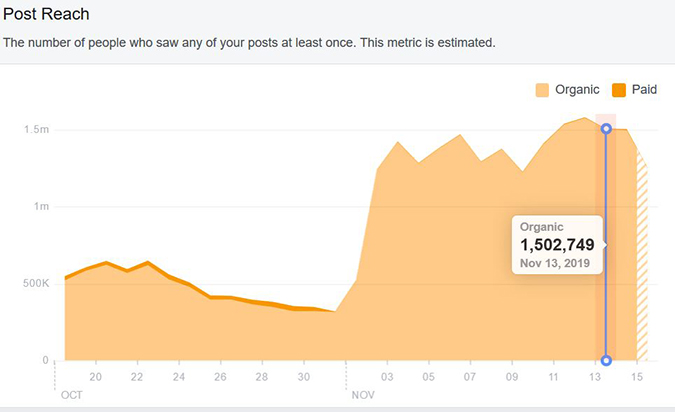Click the NOV month label

tap(364, 395)
